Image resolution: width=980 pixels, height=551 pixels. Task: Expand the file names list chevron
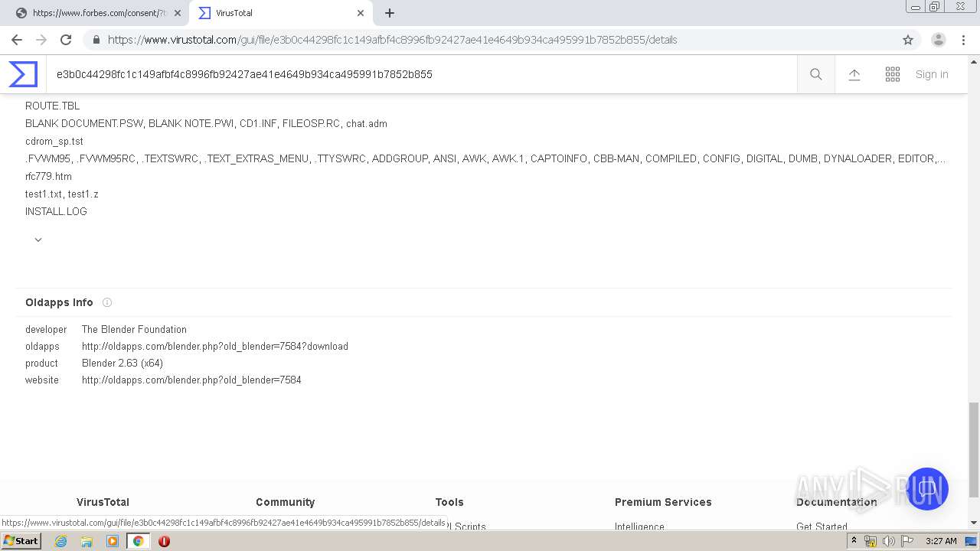click(38, 240)
